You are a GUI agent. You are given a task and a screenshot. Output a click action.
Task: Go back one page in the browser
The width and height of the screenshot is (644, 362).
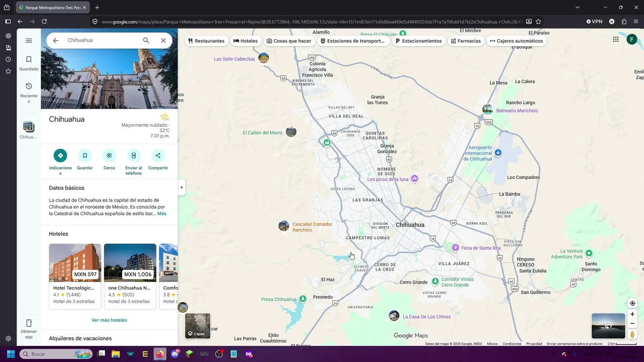[20, 22]
